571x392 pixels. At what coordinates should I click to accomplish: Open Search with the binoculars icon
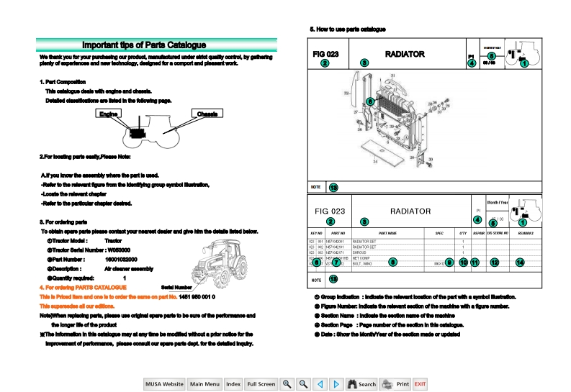361,384
